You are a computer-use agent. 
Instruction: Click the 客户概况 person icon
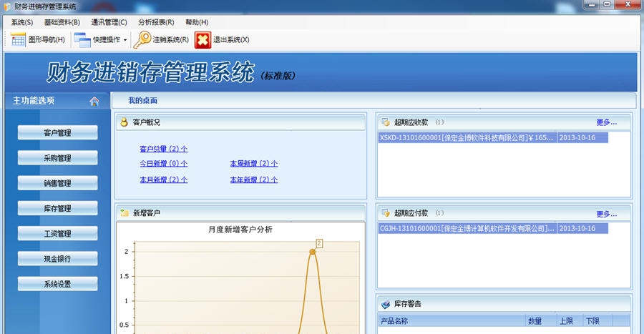pyautogui.click(x=124, y=122)
